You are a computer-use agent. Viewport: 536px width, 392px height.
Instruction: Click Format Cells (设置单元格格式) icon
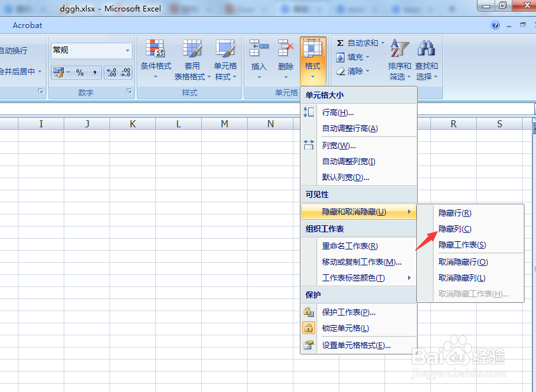(309, 345)
